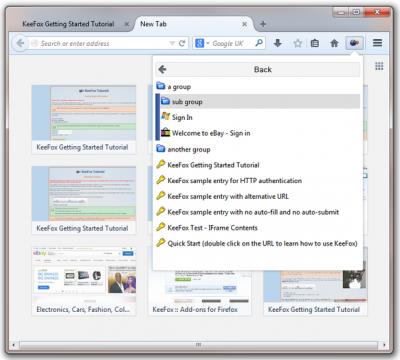Show bookmarks list clipboard icon
This screenshot has height=360, width=400.
(x=315, y=43)
